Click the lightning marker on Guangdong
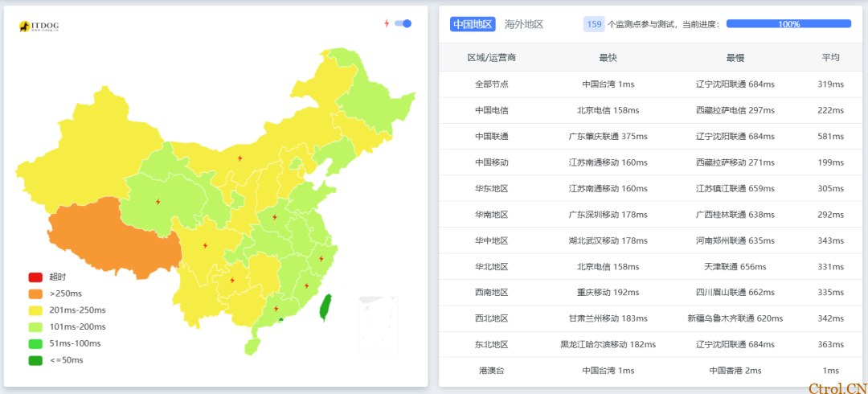This screenshot has height=394, width=868. pyautogui.click(x=276, y=309)
